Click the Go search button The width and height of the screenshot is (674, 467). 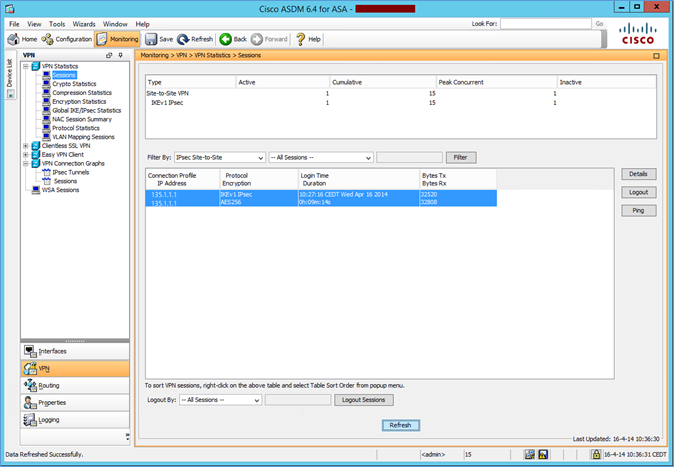click(x=599, y=24)
